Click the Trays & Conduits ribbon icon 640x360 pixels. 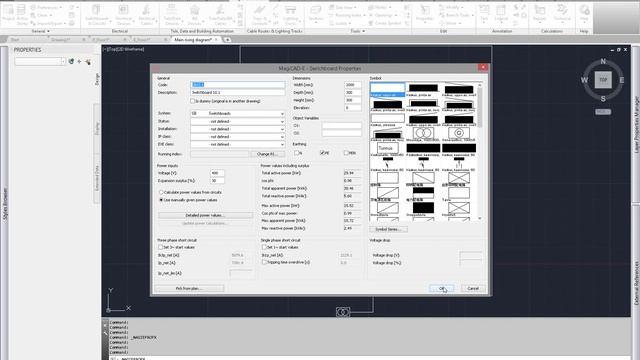tap(259, 14)
